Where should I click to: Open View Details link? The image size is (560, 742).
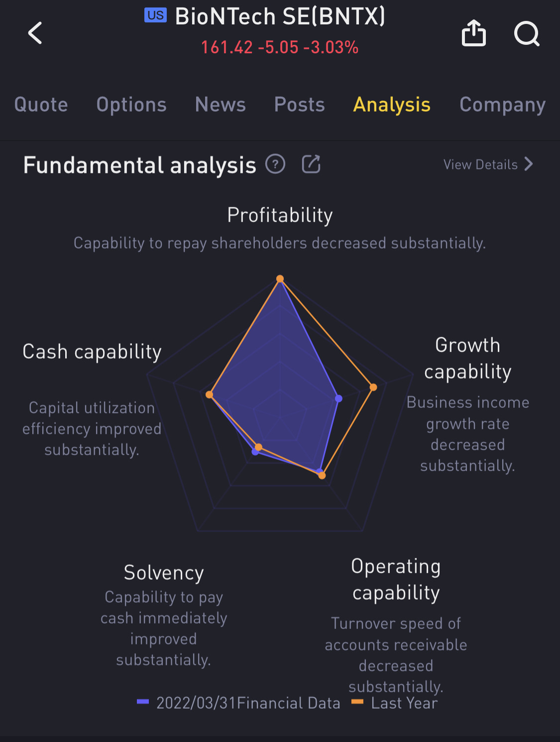480,165
